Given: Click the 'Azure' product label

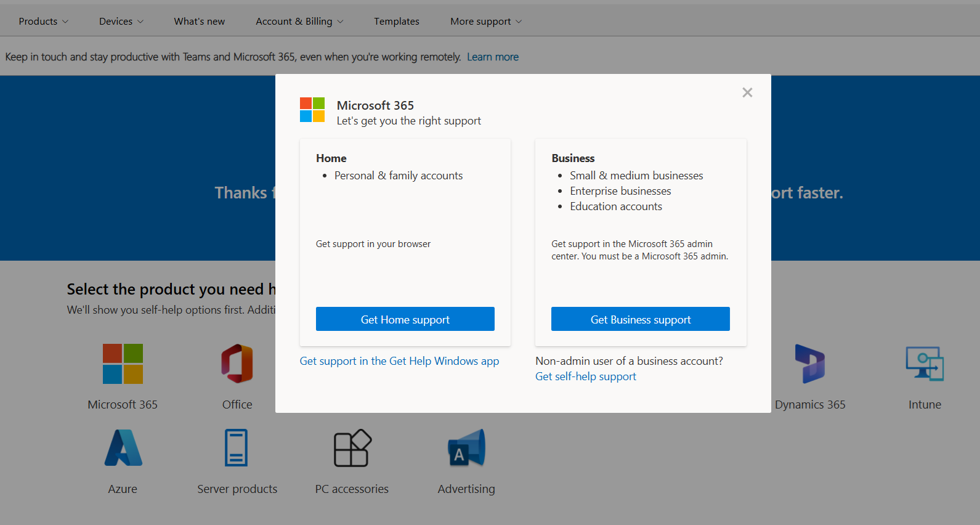Looking at the screenshot, I should tap(123, 489).
